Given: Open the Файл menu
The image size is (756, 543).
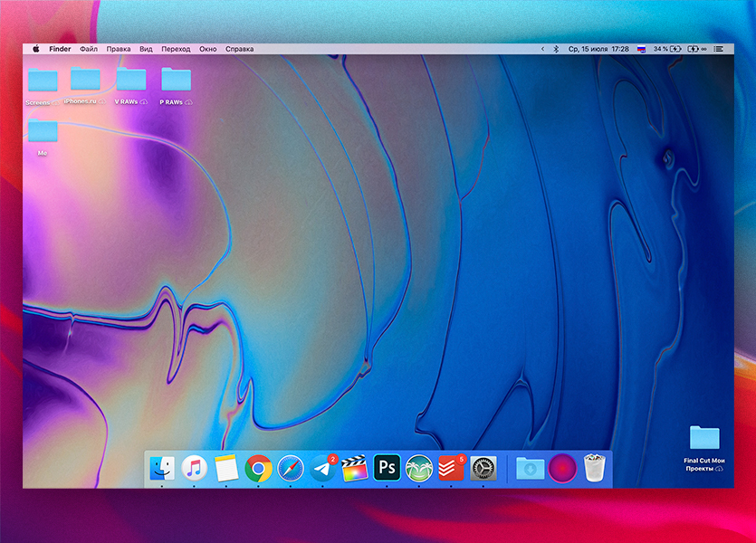Looking at the screenshot, I should coord(89,49).
